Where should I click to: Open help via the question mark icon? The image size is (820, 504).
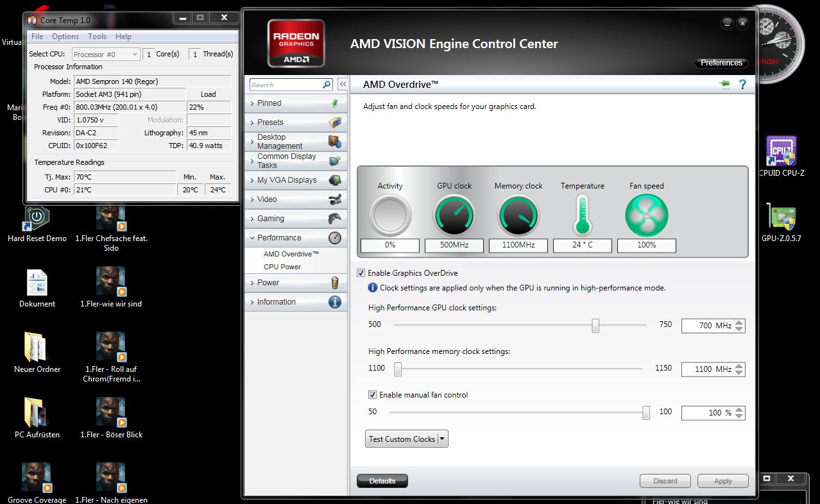coord(742,84)
